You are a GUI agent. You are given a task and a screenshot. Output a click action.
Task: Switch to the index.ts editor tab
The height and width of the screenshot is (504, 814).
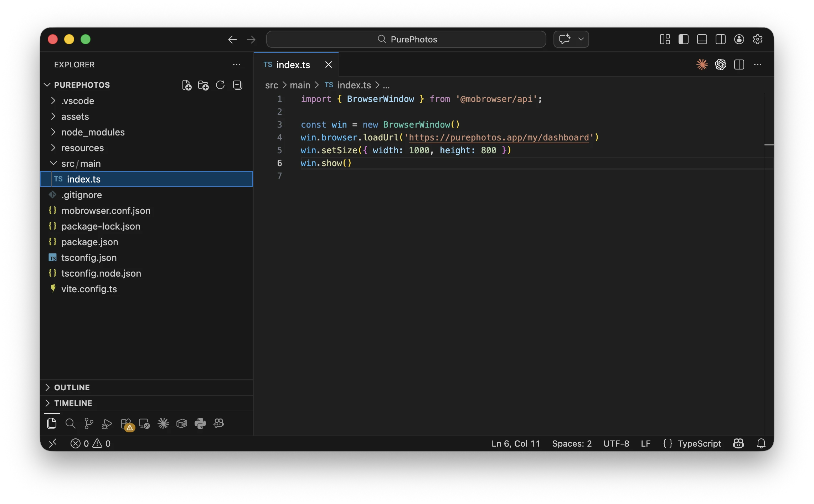tap(294, 65)
